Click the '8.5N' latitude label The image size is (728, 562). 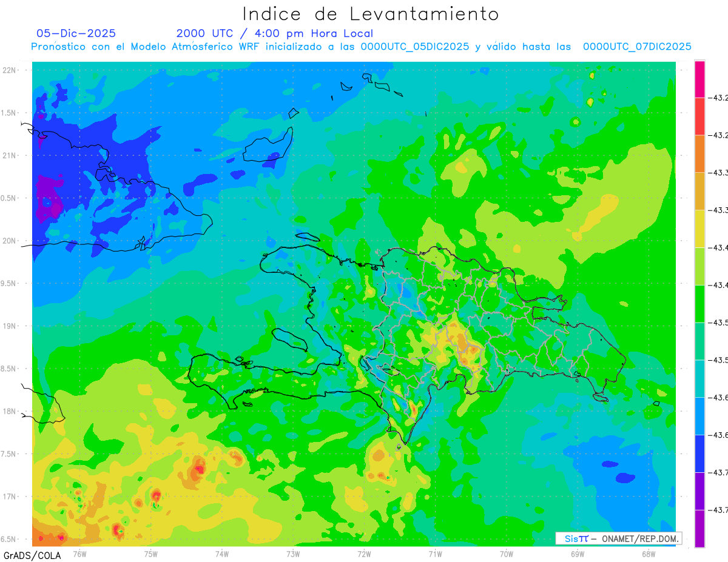[x=8, y=369]
